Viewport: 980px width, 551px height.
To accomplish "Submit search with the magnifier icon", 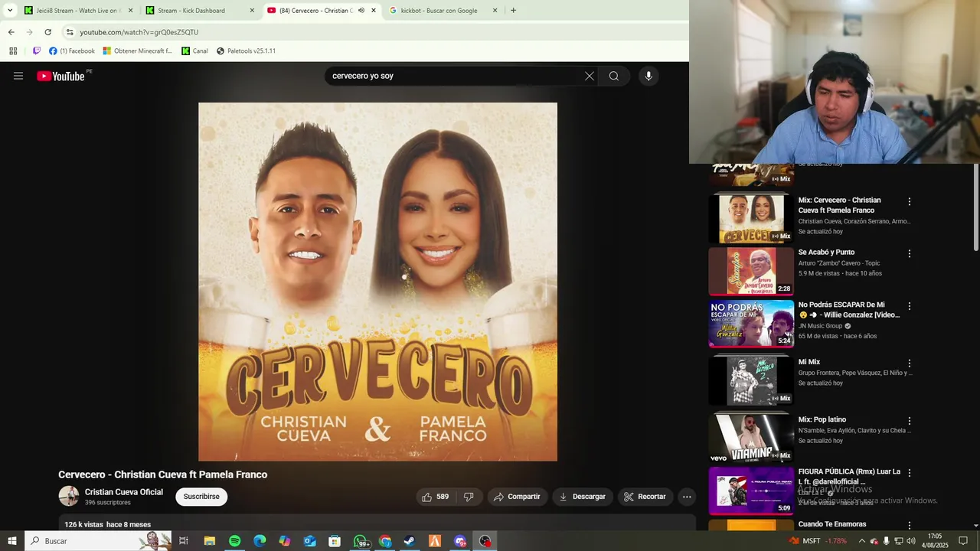I will pyautogui.click(x=614, y=76).
